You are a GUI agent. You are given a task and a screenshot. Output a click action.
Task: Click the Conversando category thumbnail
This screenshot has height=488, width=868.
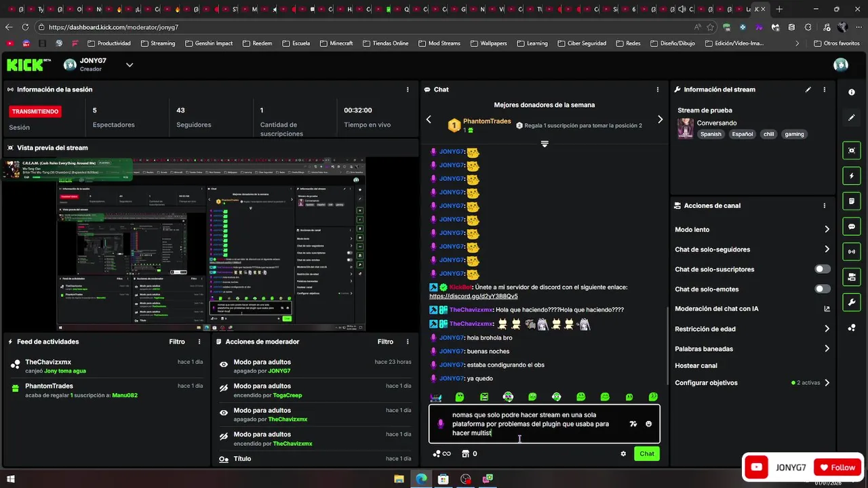click(x=685, y=128)
